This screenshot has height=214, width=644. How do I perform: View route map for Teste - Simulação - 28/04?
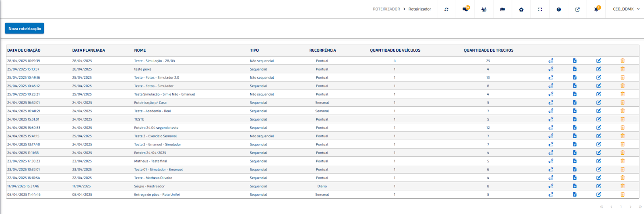pyautogui.click(x=551, y=61)
